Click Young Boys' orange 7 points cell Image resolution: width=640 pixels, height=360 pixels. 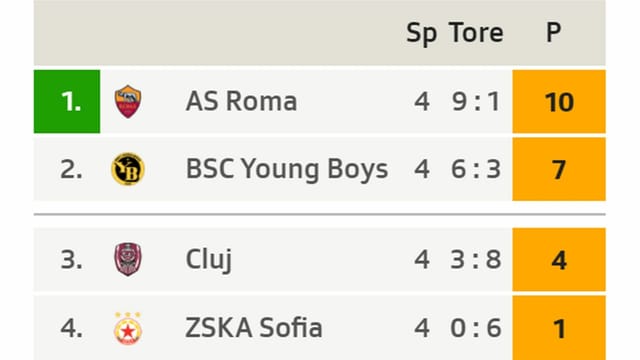pyautogui.click(x=559, y=169)
